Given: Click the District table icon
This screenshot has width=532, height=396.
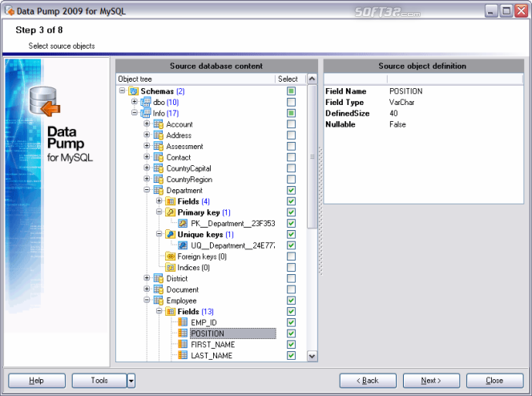Looking at the screenshot, I should click(x=158, y=279).
